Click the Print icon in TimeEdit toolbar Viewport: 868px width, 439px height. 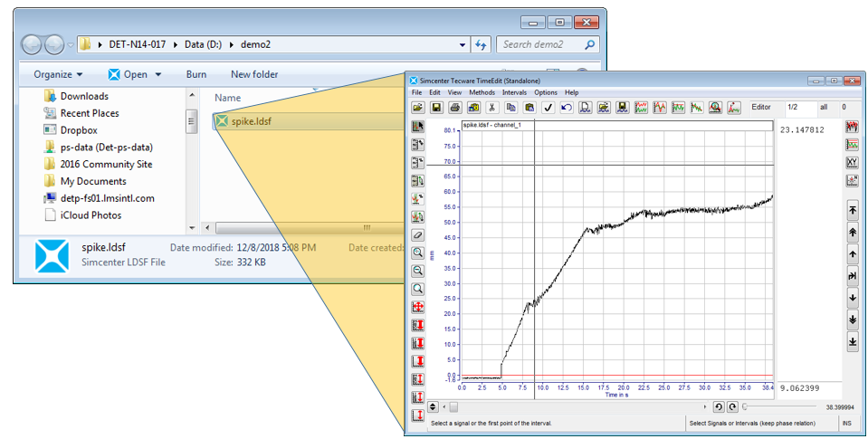[x=454, y=108]
